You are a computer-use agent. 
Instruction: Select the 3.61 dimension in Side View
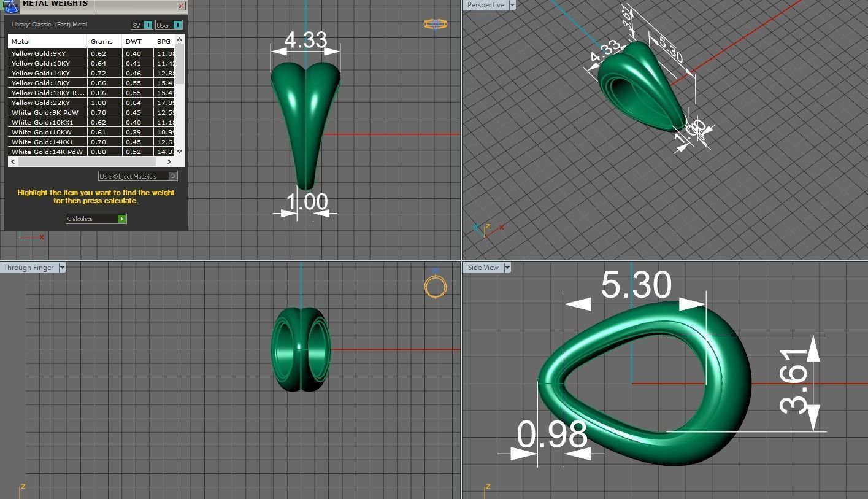tap(794, 382)
